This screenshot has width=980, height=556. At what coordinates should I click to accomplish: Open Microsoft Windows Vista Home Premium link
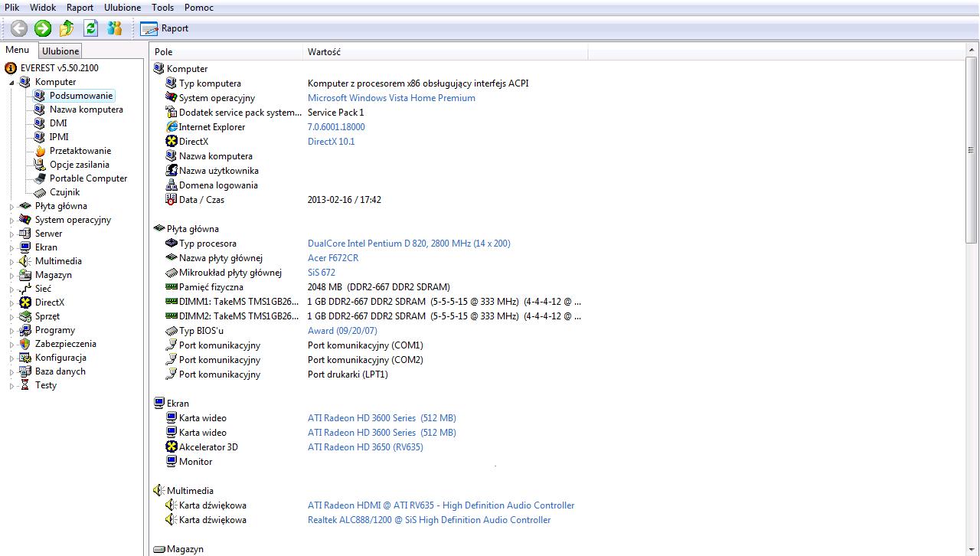tap(391, 98)
